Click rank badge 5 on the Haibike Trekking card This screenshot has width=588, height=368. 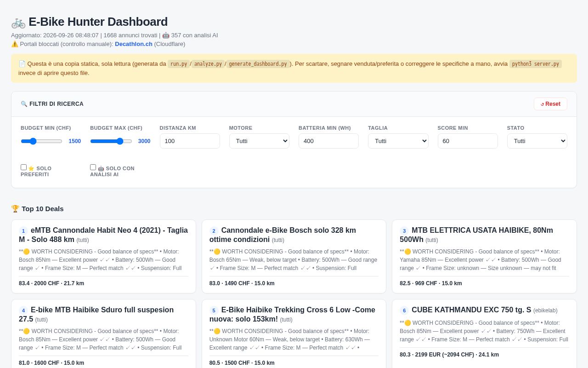[x=214, y=310]
